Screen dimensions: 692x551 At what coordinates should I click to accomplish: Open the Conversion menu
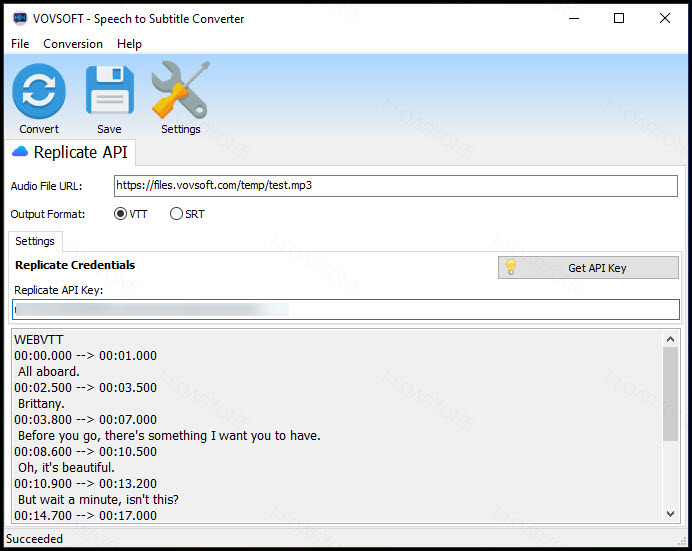coord(73,44)
